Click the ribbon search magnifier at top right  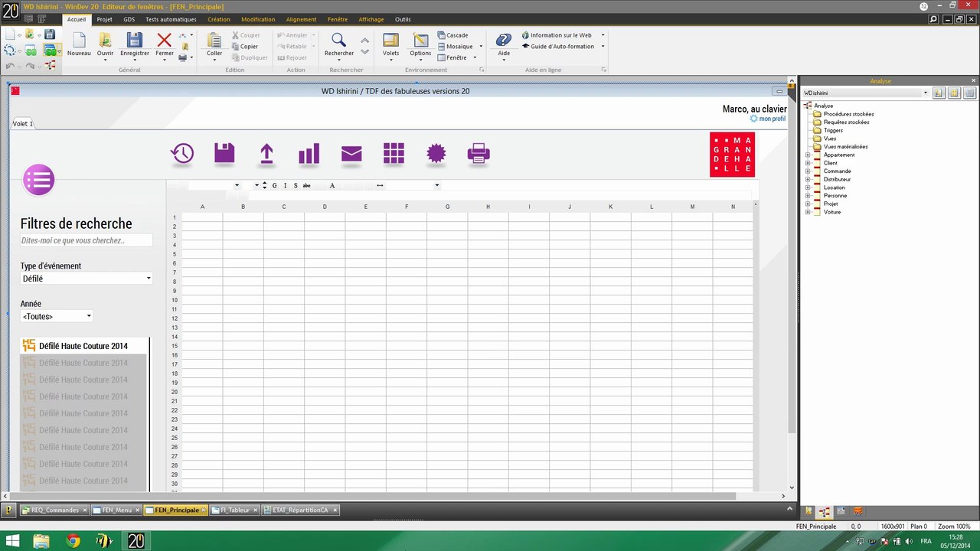(933, 19)
